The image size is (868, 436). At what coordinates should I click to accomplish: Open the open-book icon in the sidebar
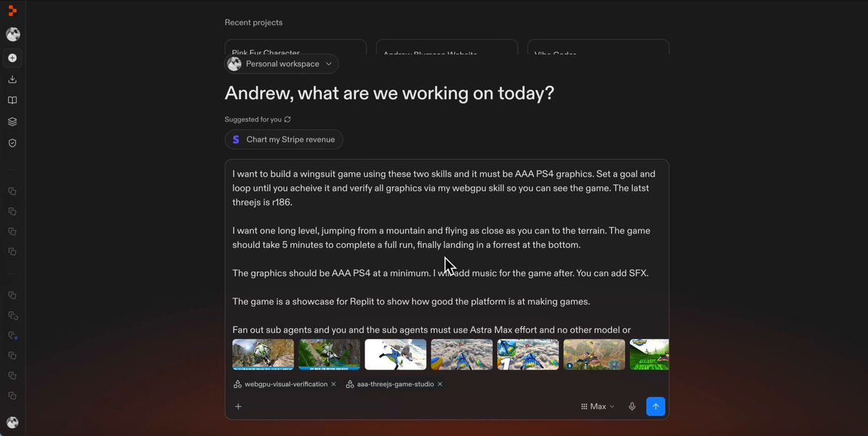point(12,101)
